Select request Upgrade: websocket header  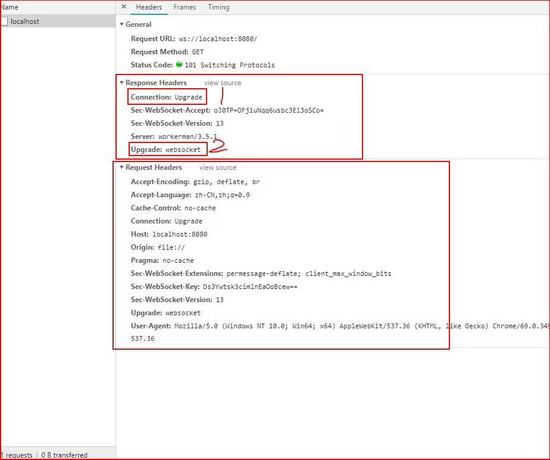pos(166,313)
